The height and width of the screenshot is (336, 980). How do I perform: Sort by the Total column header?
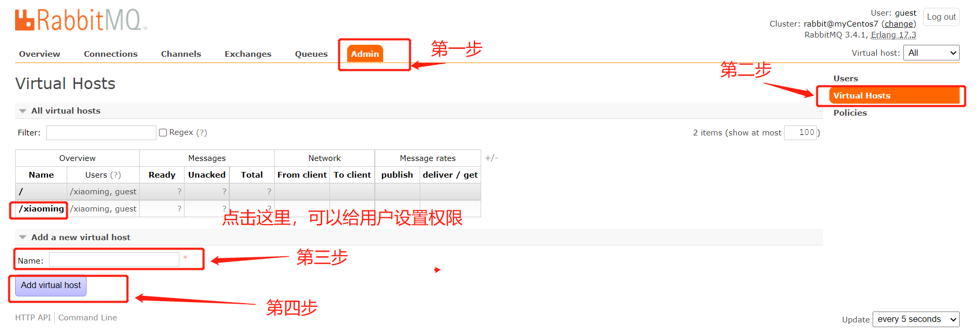(252, 175)
